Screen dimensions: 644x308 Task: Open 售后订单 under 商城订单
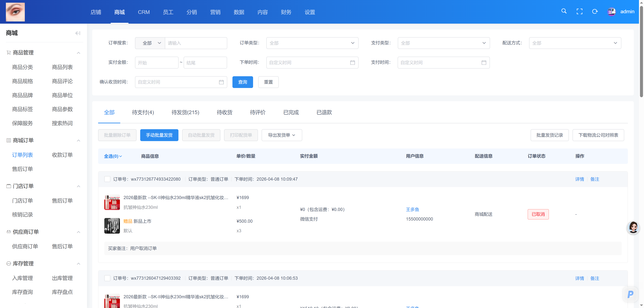[22, 169]
